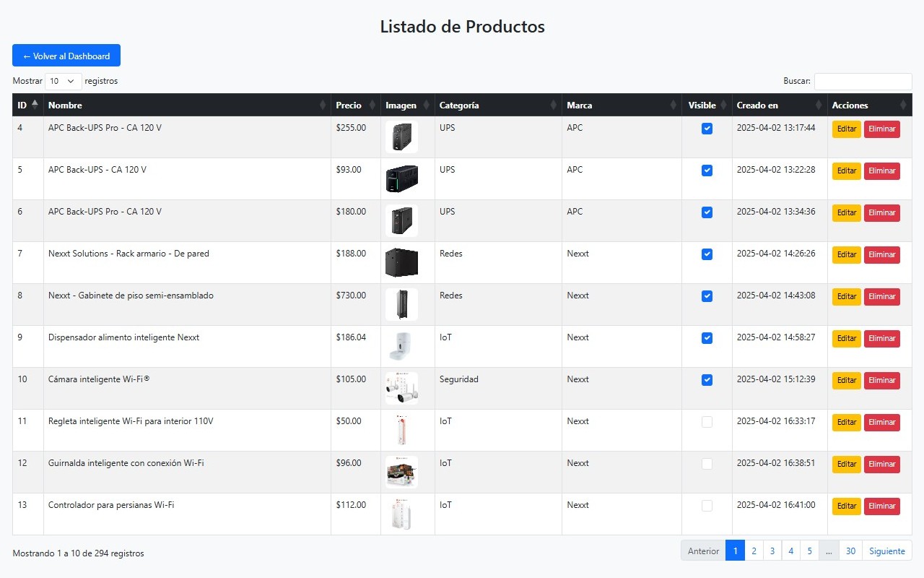Focus the Buscar search field

tap(863, 82)
